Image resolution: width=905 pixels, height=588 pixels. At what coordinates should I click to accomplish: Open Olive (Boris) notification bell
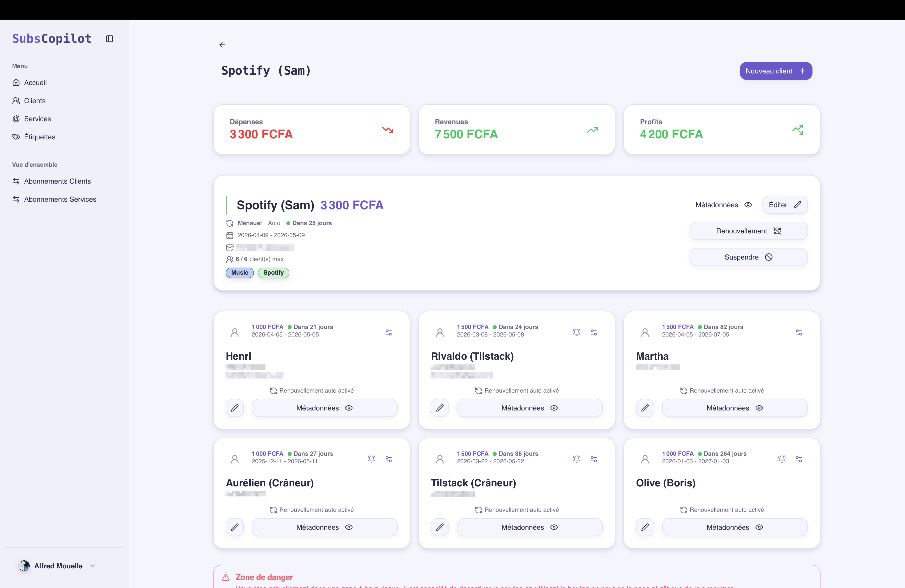pyautogui.click(x=781, y=459)
